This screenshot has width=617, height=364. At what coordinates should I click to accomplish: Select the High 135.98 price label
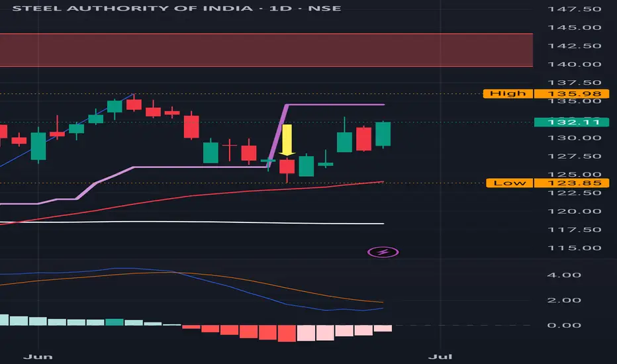[546, 94]
